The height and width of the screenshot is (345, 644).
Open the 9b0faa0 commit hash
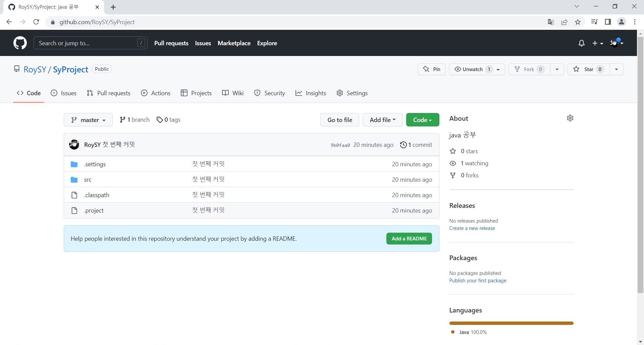340,145
